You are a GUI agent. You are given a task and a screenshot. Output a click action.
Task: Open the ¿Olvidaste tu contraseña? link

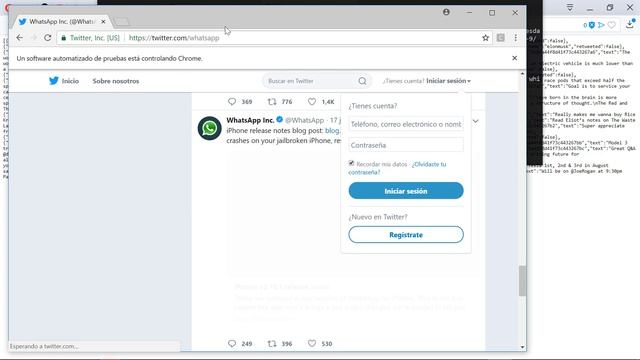click(397, 168)
